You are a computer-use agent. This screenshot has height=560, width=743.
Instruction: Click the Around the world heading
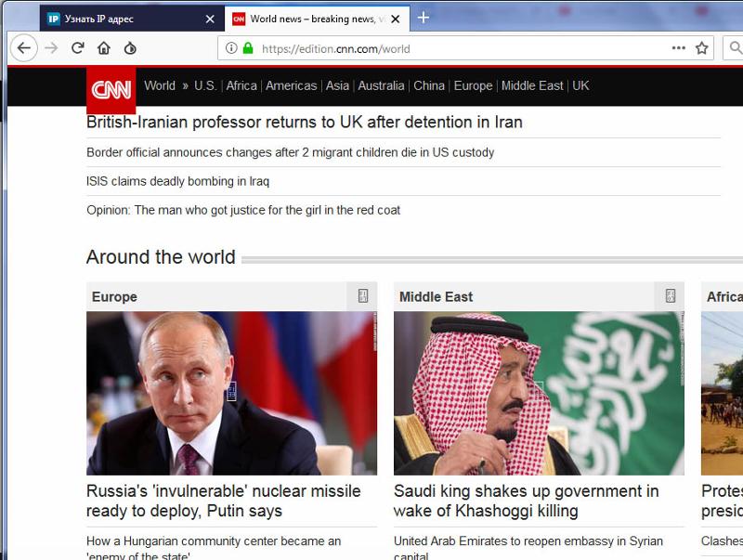click(x=161, y=257)
